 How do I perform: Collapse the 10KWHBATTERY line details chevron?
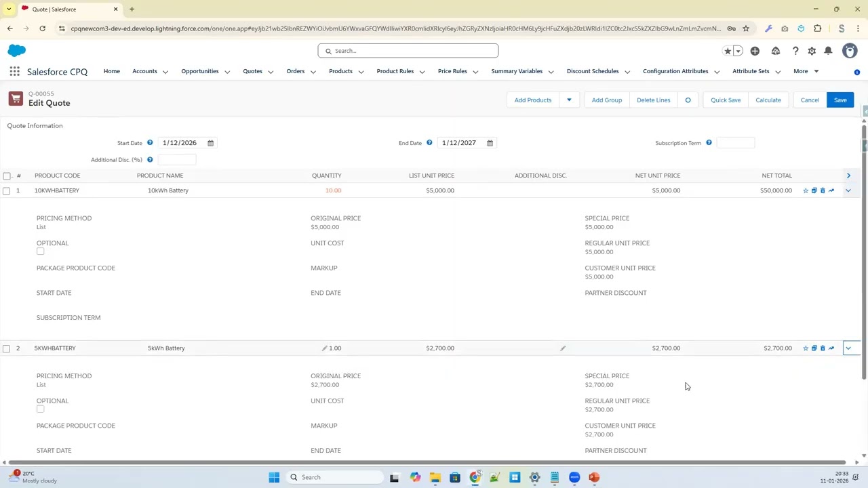coord(848,190)
